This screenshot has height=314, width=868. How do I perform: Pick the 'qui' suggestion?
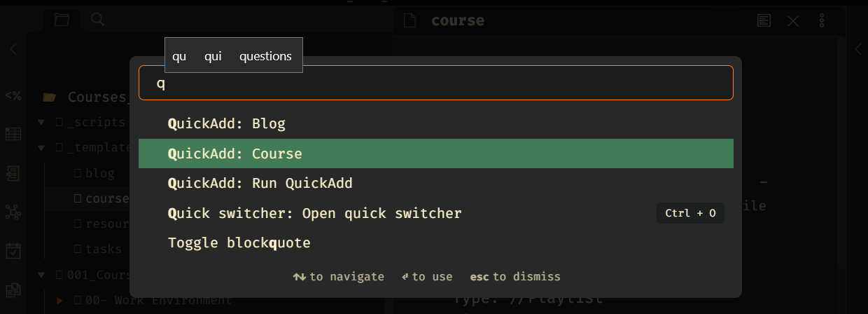213,56
